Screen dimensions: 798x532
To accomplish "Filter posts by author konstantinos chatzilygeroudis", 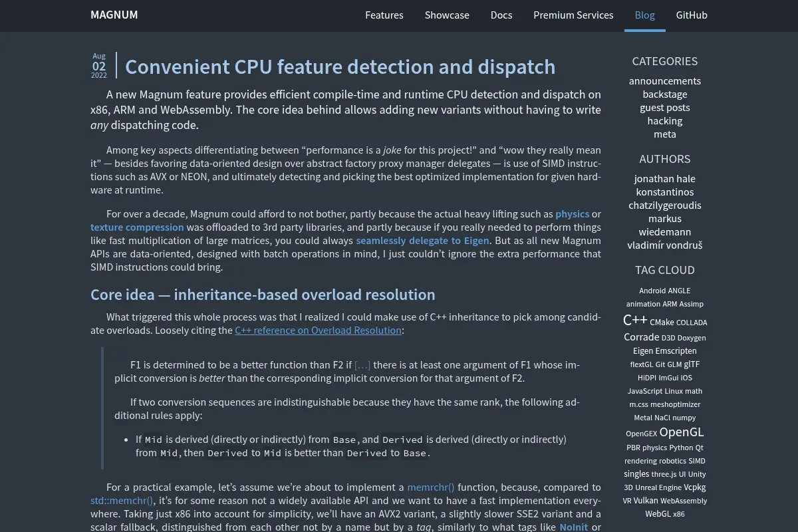I will pyautogui.click(x=665, y=199).
